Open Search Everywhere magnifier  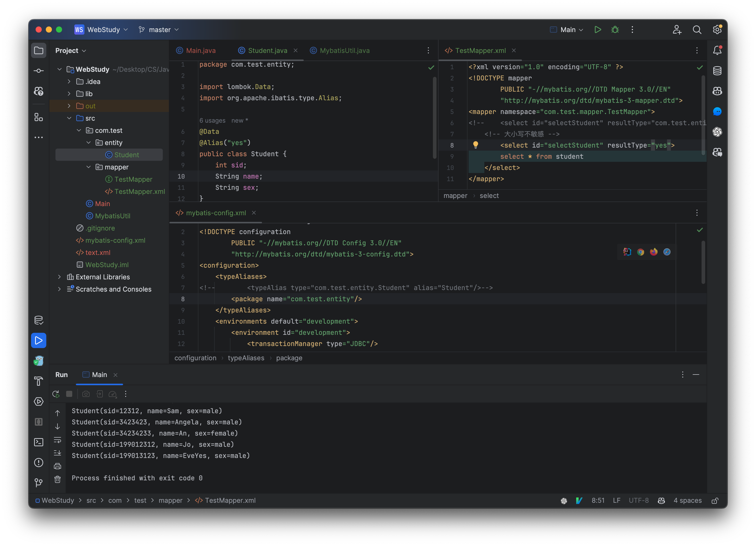(697, 30)
